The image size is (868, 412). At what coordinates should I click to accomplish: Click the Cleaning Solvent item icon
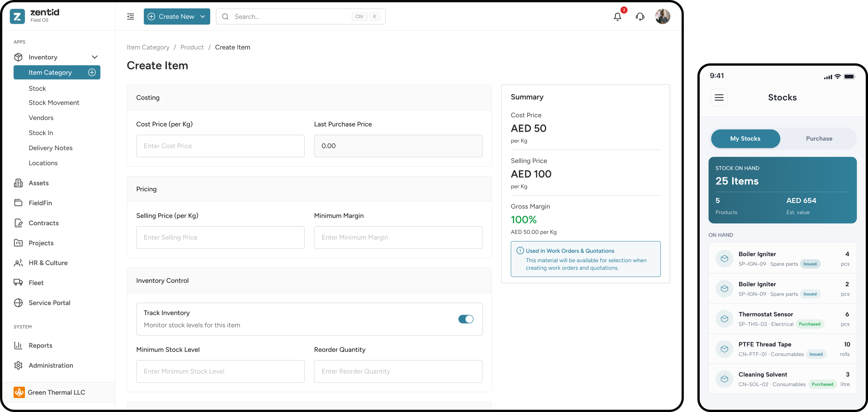(x=724, y=379)
